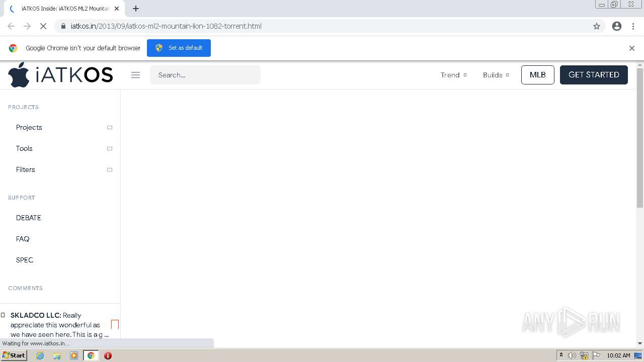Viewport: 644px width, 362px height.
Task: Expand the Builds dropdown
Action: (x=496, y=75)
